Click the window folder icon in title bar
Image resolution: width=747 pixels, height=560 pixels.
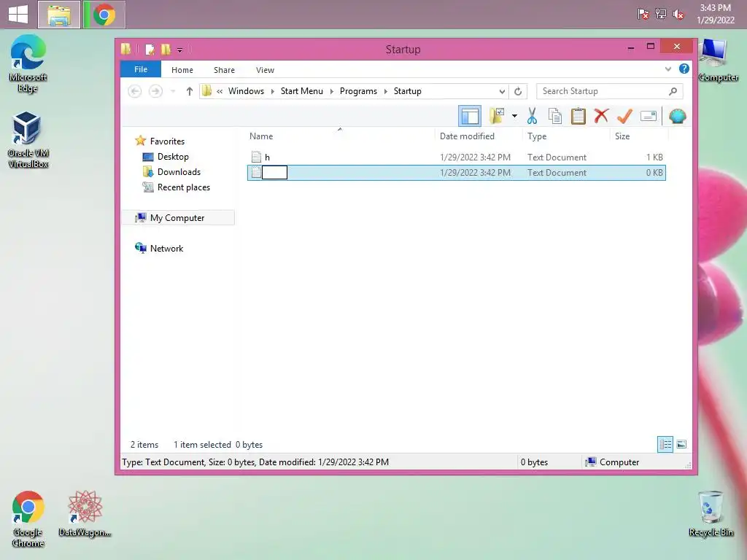[125, 49]
